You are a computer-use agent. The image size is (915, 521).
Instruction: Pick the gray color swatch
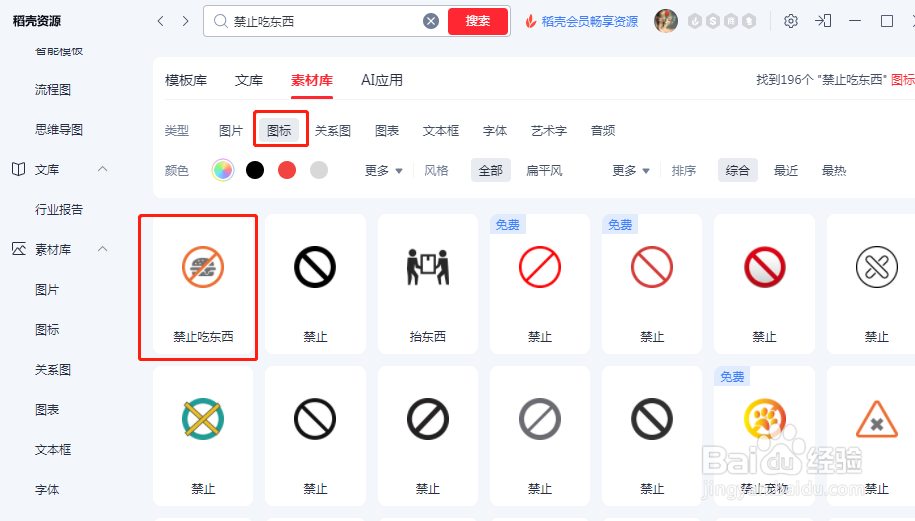[x=319, y=170]
